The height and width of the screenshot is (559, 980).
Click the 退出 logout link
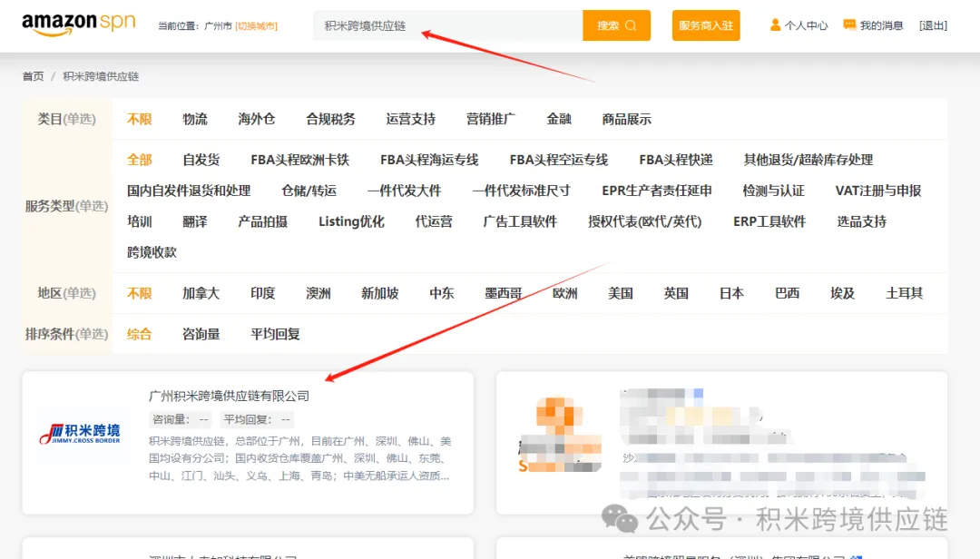[x=933, y=25]
